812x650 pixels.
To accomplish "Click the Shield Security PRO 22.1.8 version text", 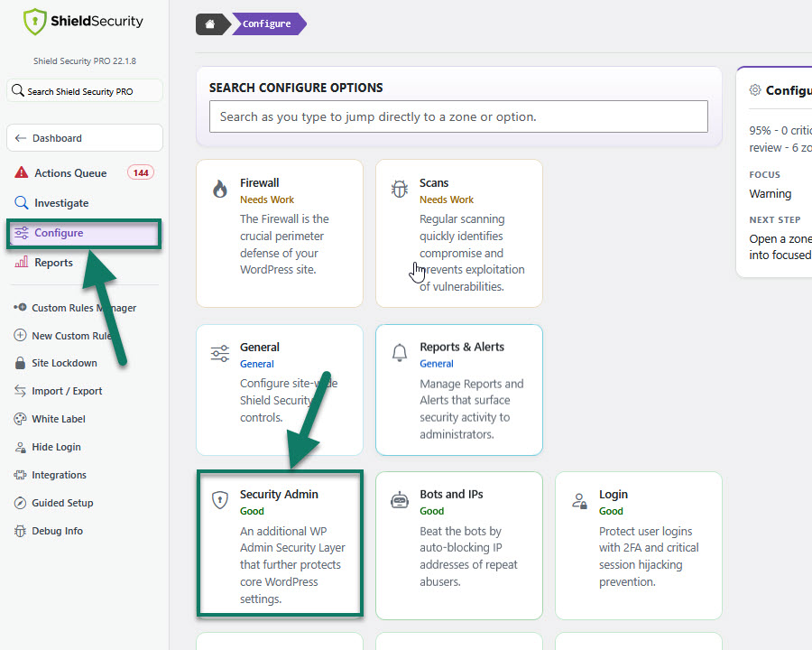I will coord(85,60).
